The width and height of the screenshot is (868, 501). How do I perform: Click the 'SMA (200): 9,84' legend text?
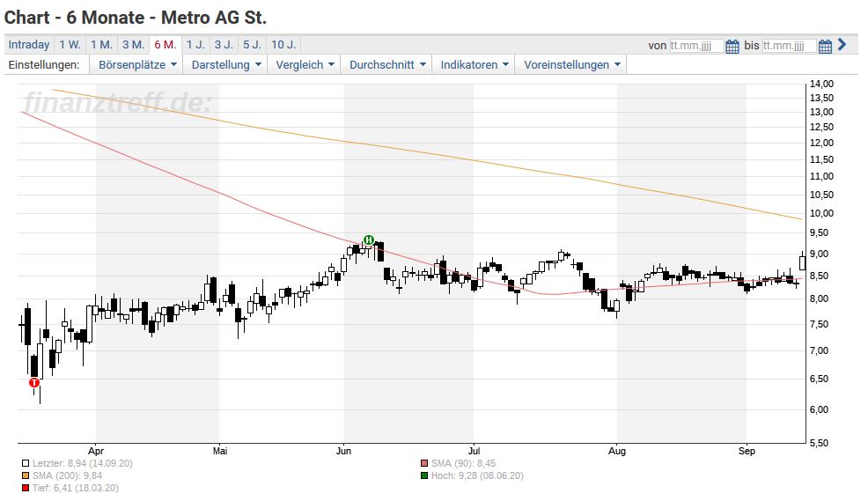(x=67, y=475)
